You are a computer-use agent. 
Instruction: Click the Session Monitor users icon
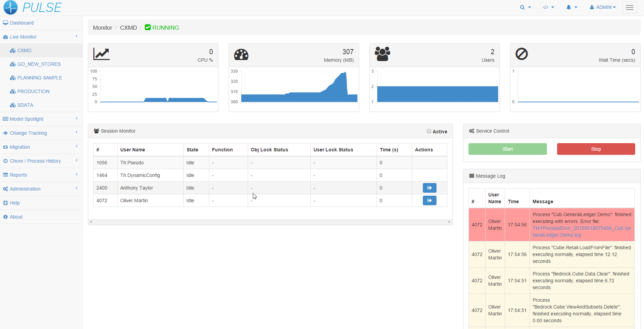point(96,131)
